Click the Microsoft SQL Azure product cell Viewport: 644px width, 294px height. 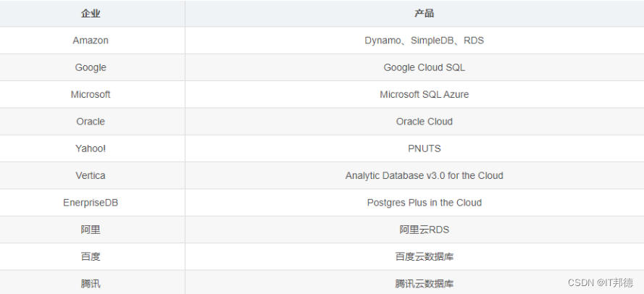point(424,94)
